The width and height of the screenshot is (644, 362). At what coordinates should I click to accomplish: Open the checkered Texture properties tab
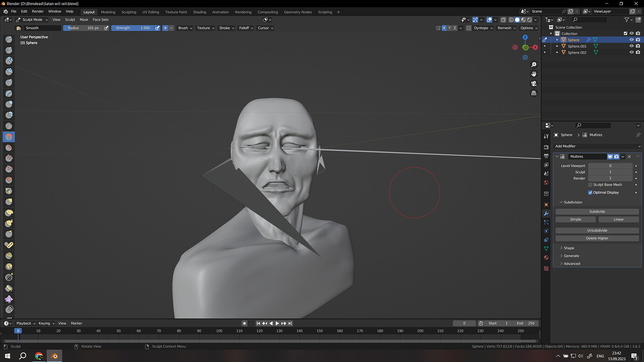(546, 269)
